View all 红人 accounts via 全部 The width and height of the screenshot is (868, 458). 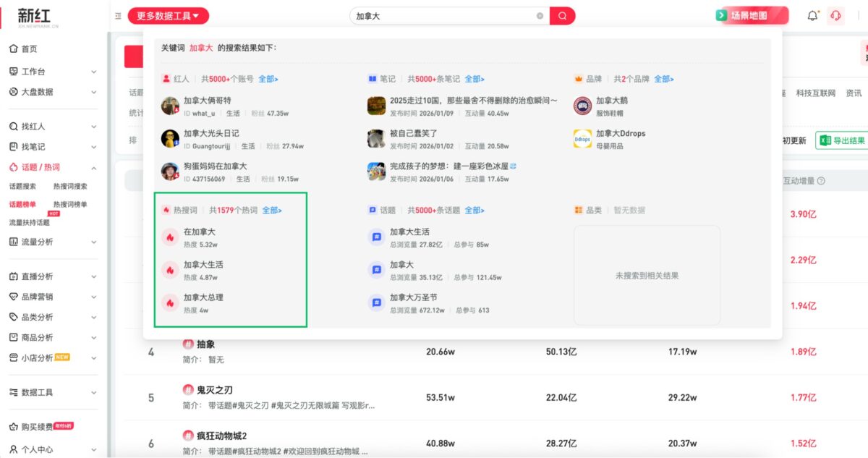coord(268,79)
